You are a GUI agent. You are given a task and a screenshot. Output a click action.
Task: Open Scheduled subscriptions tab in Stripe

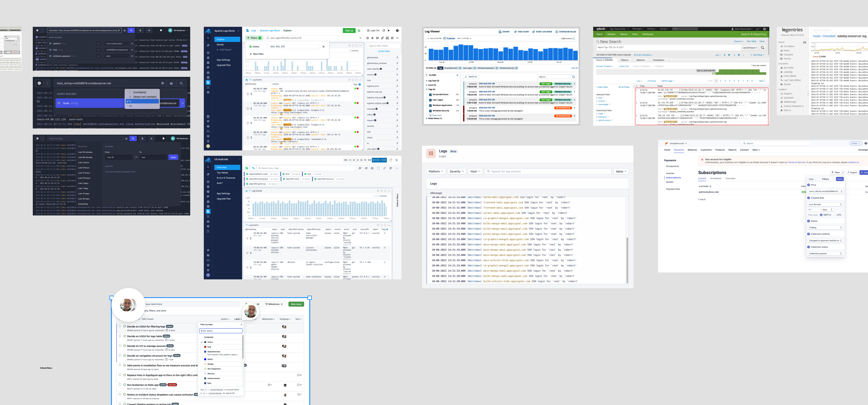(716, 178)
